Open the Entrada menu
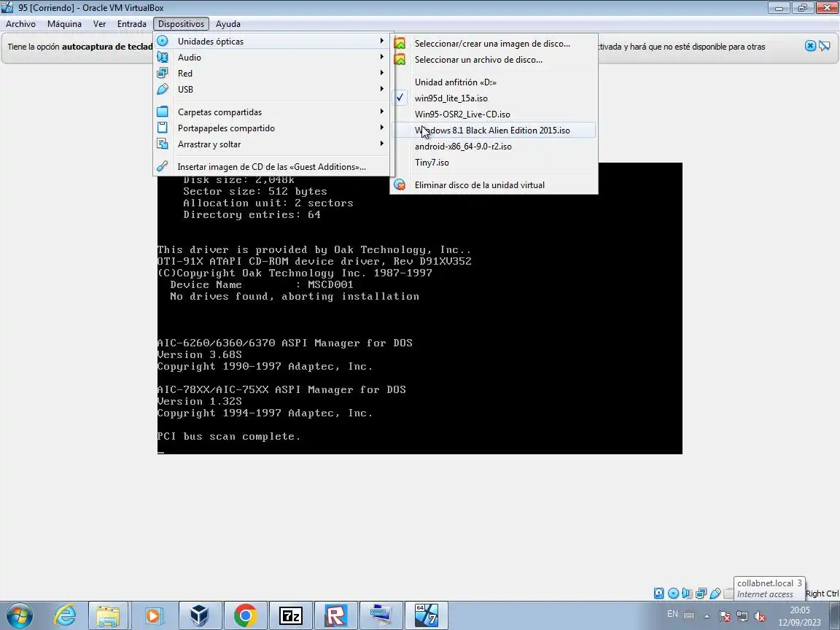Screen dimensions: 840x630 pyautogui.click(x=132, y=24)
